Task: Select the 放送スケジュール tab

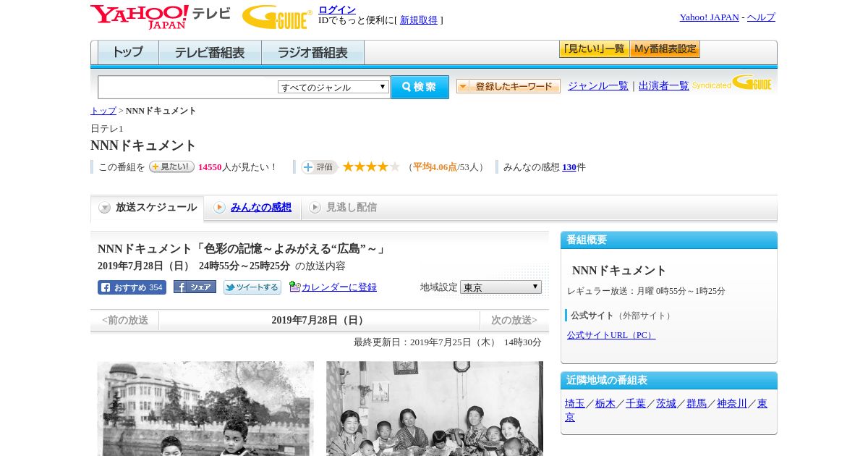Action: 148,208
